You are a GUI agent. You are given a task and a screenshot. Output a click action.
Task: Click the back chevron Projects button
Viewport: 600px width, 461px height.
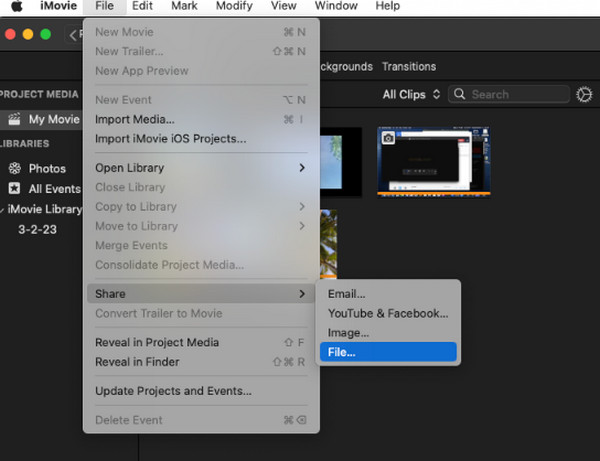tap(74, 34)
